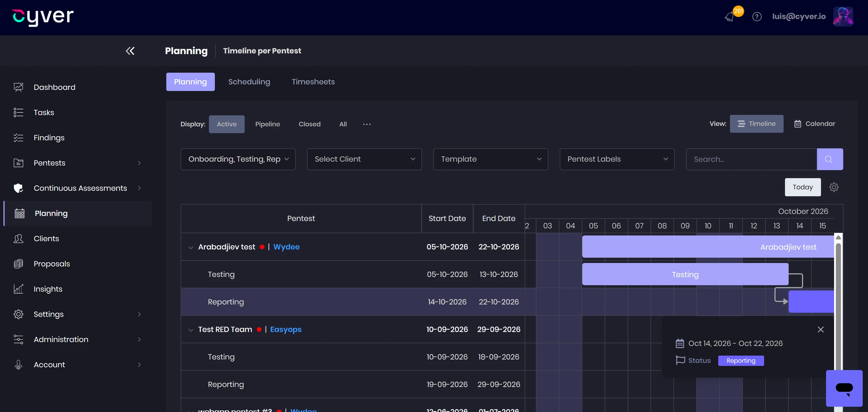Screen dimensions: 868x412
Task: Switch to the Scheduling tab
Action: point(249,82)
